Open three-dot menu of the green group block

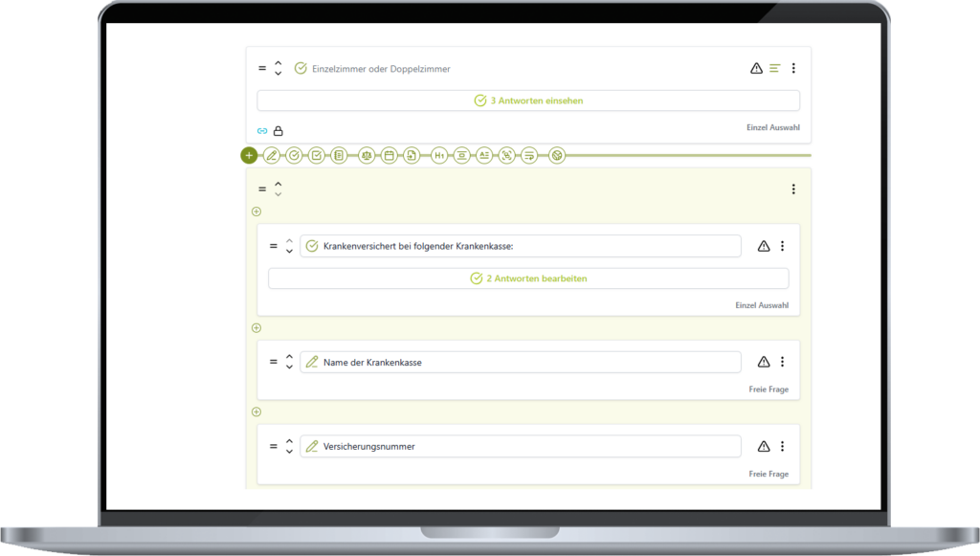tap(793, 189)
